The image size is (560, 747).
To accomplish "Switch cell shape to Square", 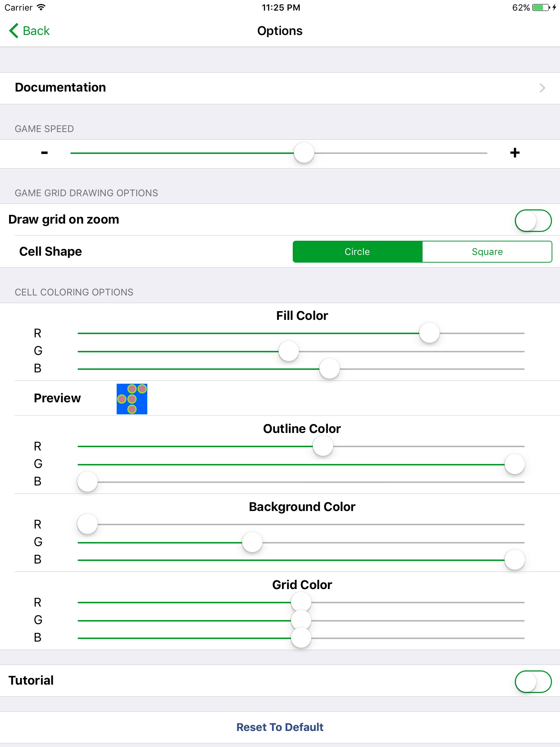I will click(487, 252).
